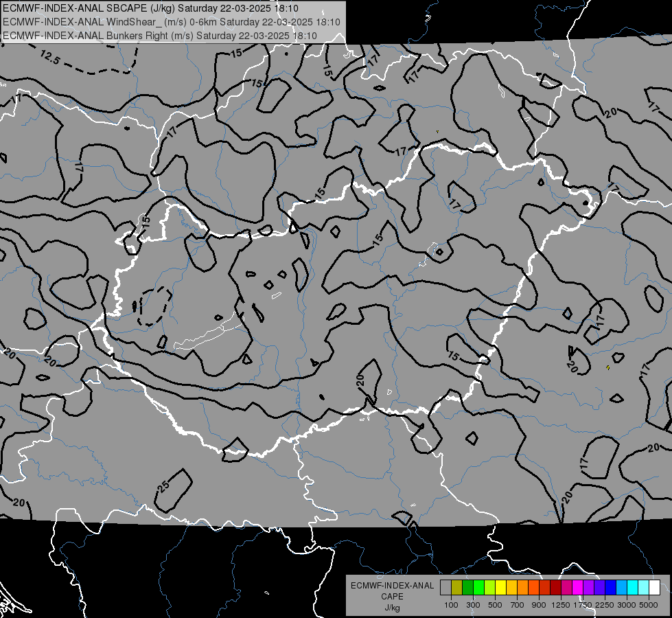Screen dimensions: 672x618
Task: Click the Bunkers Right (m/s) title line
Action: click(x=160, y=36)
